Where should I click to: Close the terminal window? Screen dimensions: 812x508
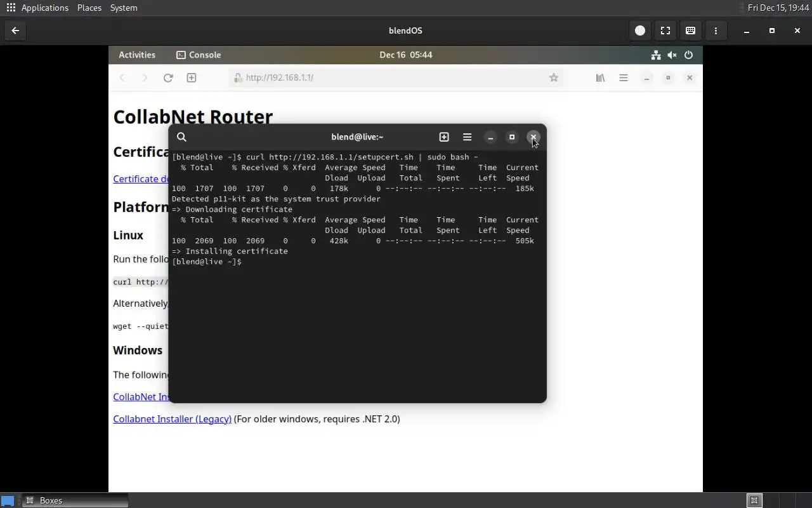(x=534, y=137)
